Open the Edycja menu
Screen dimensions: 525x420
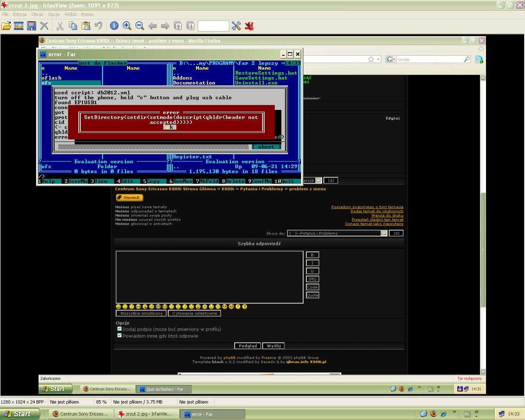(20, 14)
